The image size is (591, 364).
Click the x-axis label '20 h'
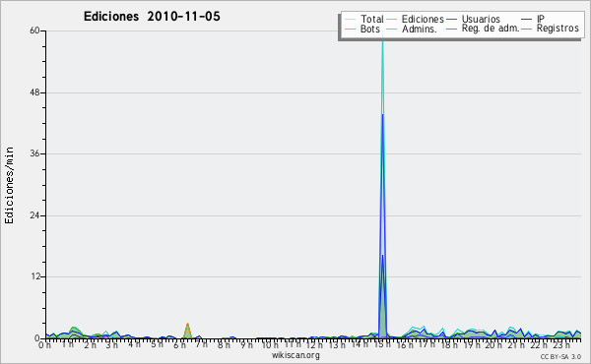point(494,344)
